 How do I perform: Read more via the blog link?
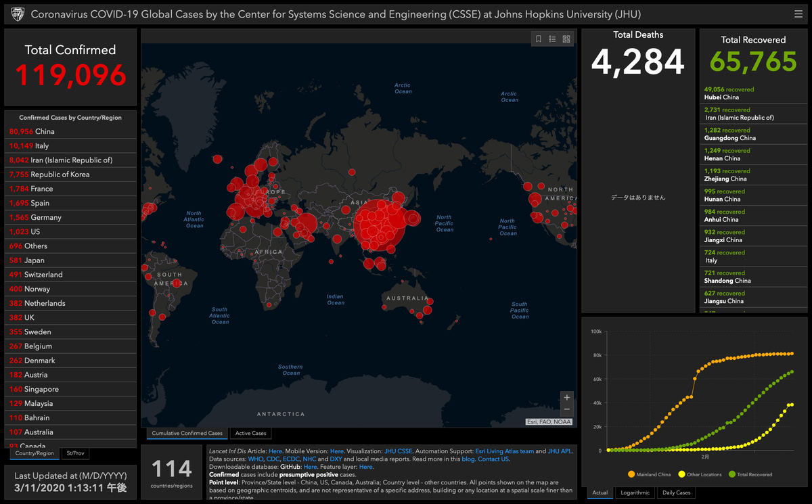(x=468, y=459)
